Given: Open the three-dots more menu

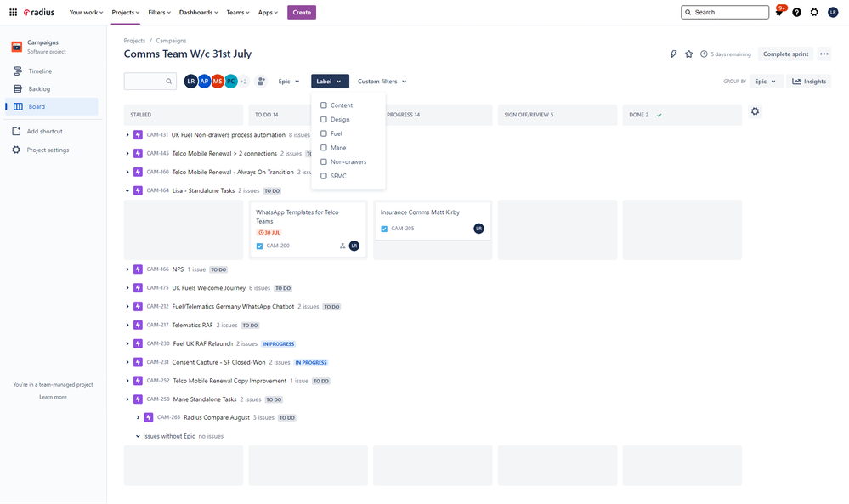Looking at the screenshot, I should (824, 54).
